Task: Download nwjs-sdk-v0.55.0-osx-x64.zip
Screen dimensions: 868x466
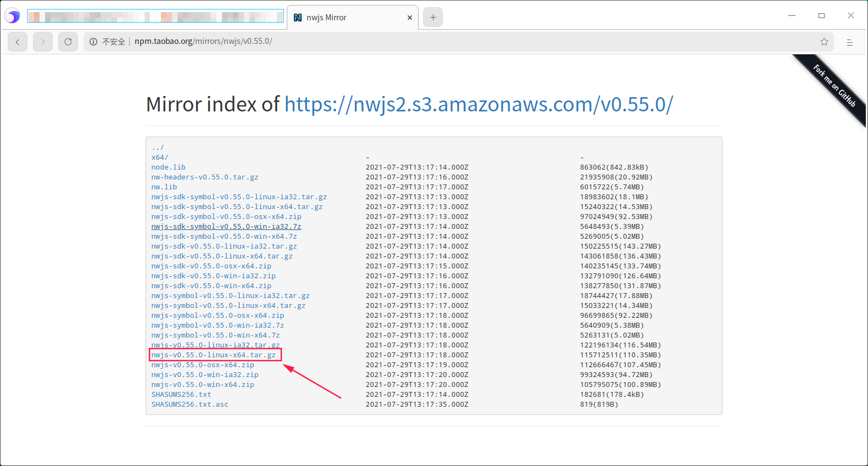Action: 212,266
